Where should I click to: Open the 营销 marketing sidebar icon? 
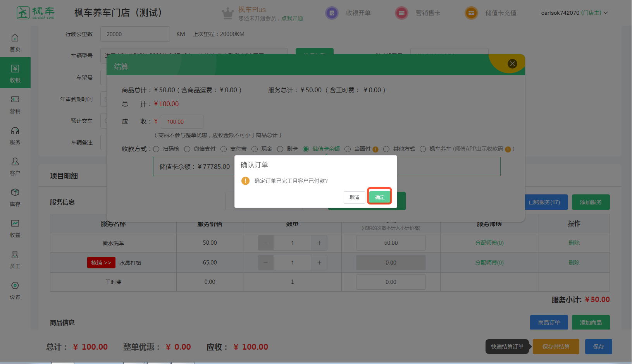pos(15,104)
